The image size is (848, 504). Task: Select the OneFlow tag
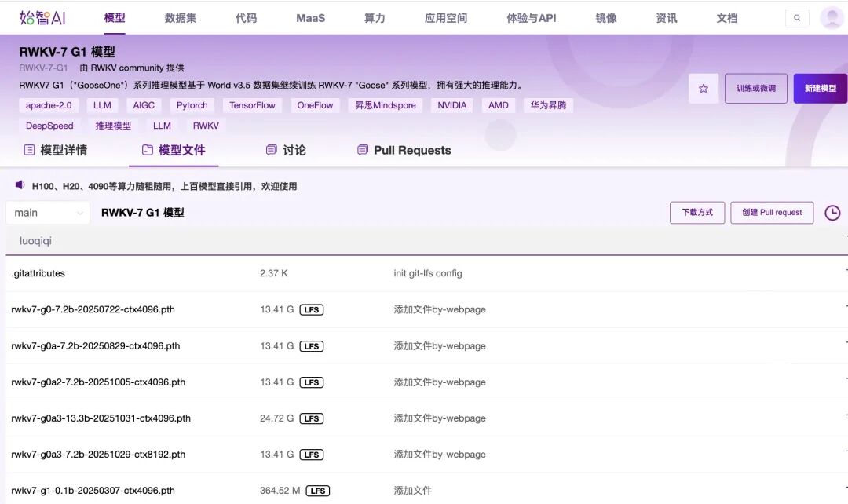tap(316, 105)
